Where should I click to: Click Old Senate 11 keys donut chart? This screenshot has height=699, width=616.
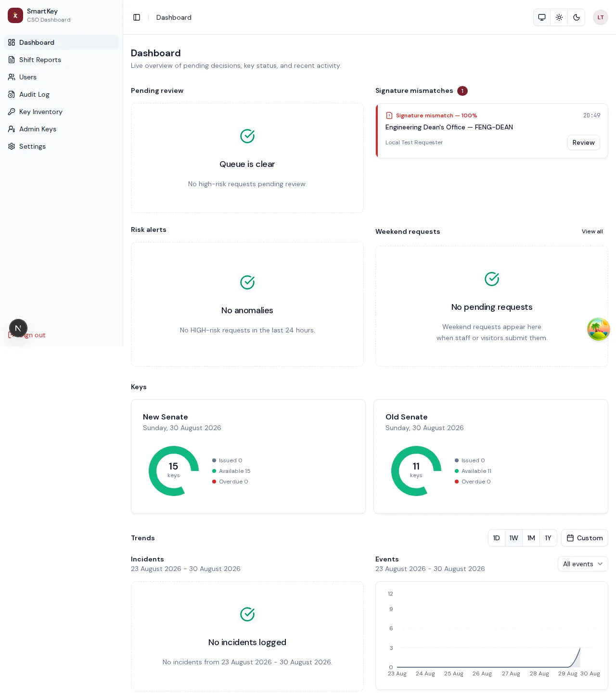tap(416, 471)
